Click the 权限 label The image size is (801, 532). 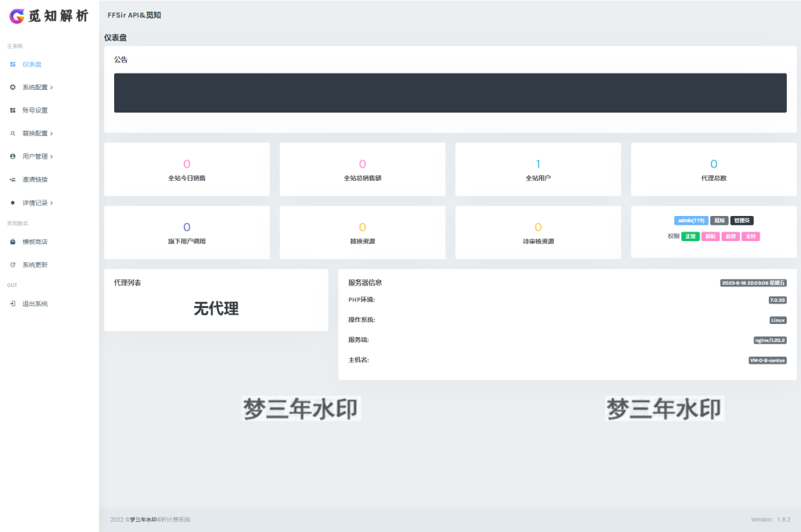pos(673,236)
